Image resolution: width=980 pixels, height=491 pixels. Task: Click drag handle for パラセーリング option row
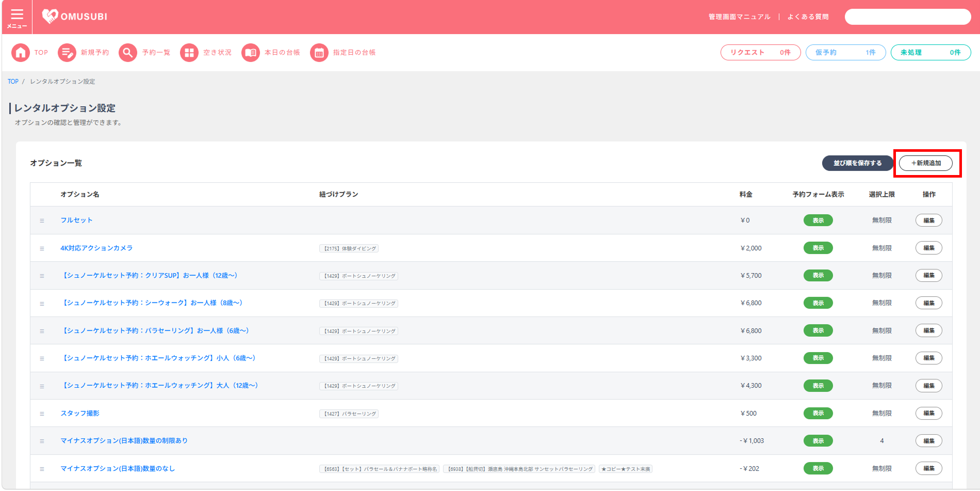pos(42,331)
